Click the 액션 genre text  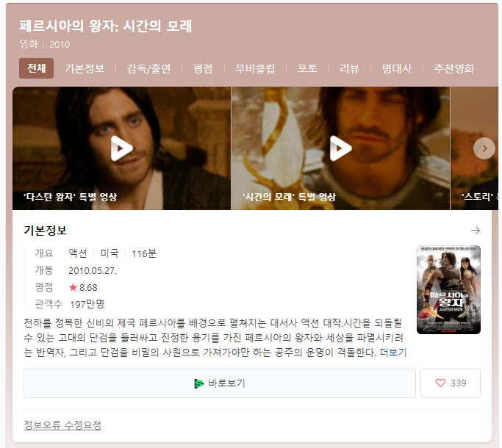tap(78, 253)
